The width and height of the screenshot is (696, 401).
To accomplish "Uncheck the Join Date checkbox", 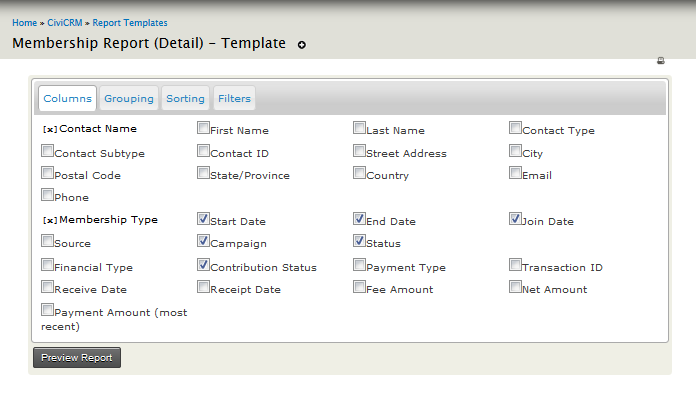I will coord(515,219).
